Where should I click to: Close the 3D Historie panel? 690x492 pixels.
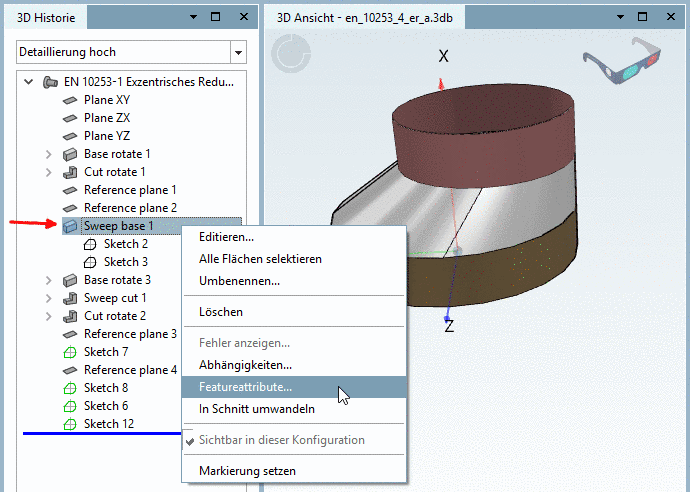(x=244, y=17)
